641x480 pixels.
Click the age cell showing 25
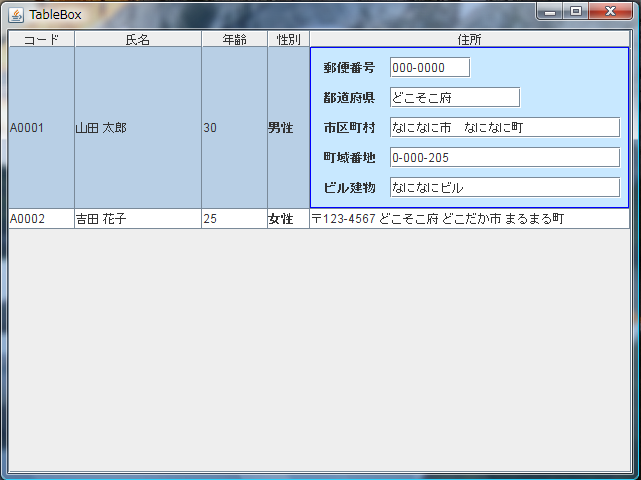pyautogui.click(x=234, y=219)
